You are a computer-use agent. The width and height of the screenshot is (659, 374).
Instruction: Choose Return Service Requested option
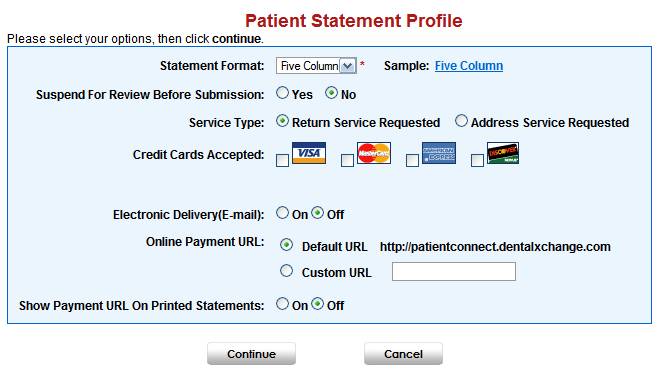[282, 121]
